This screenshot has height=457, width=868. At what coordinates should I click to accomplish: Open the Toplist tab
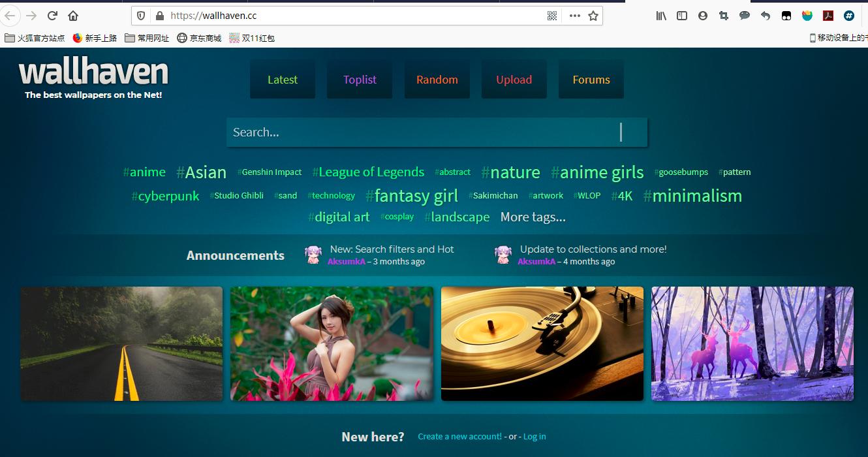(x=360, y=80)
